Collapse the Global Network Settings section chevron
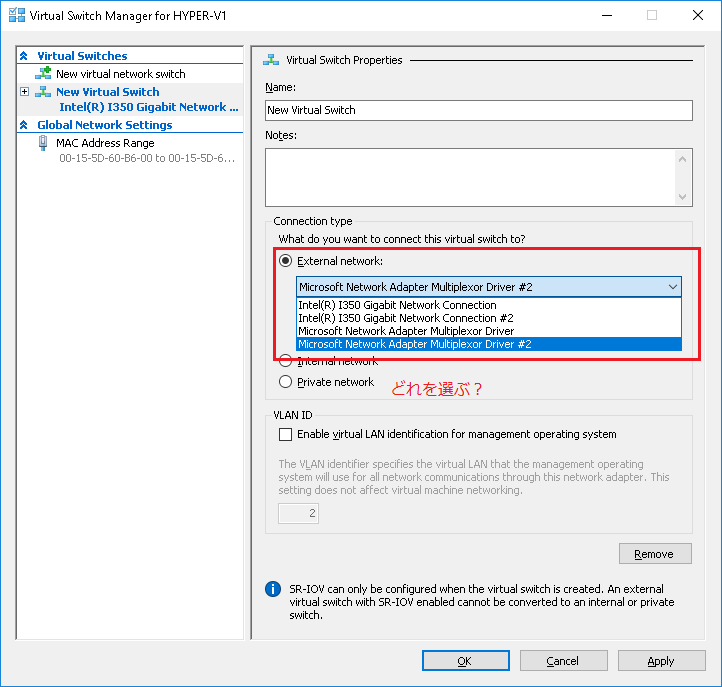The width and height of the screenshot is (722, 687). 24,125
